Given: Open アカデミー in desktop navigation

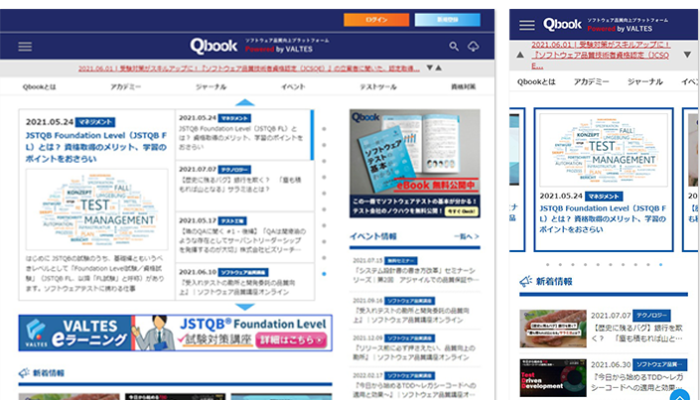Looking at the screenshot, I should (125, 87).
